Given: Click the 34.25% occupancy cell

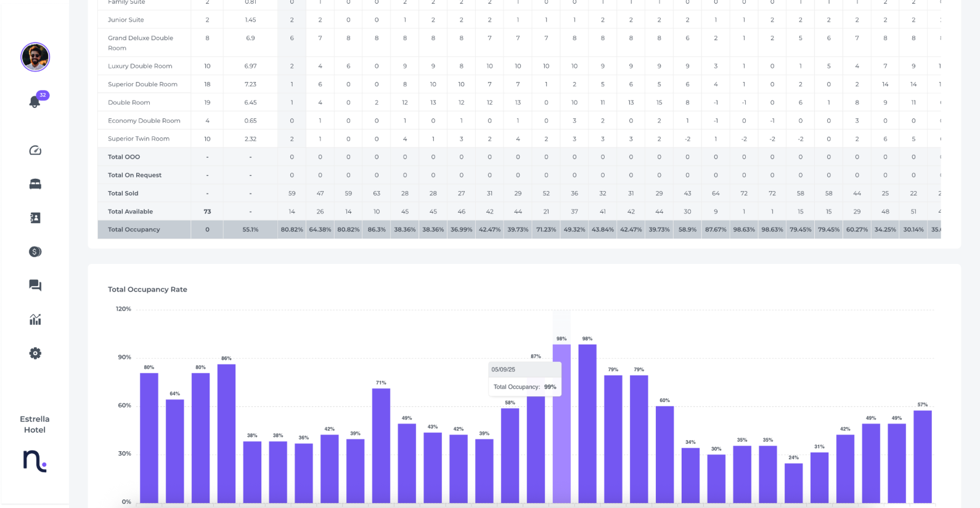Looking at the screenshot, I should tap(885, 229).
